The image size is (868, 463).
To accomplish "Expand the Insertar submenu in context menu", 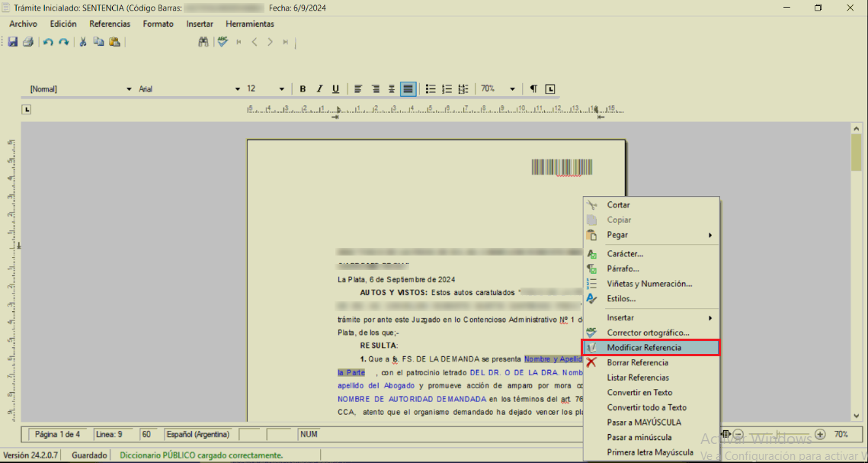I will (651, 318).
